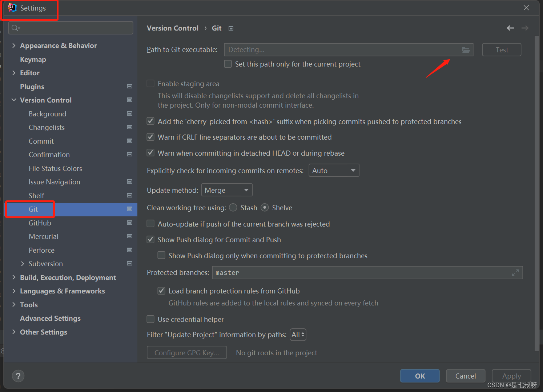Viewport: 543px width, 392px height.
Task: Click the Test button for Git executable
Action: click(x=502, y=50)
